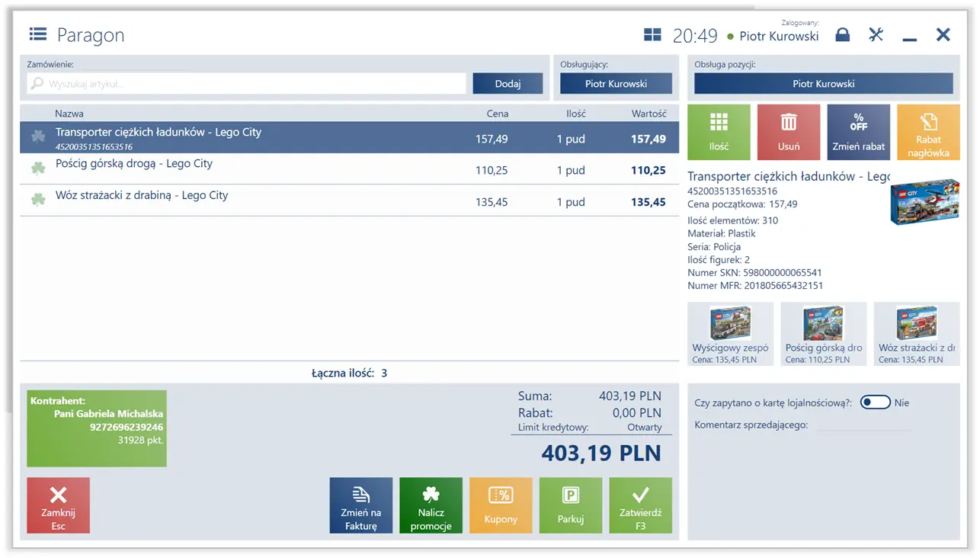
Task: Click the Cena column header
Action: 498,114
